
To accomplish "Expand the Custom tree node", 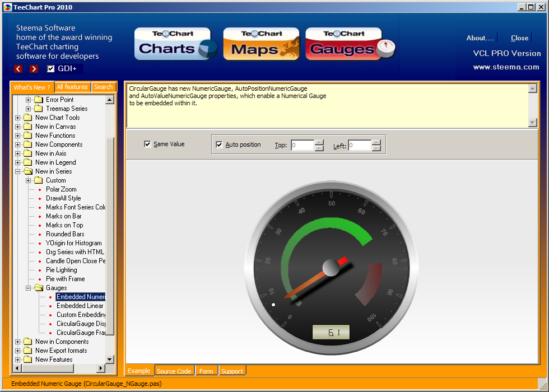I will [x=29, y=180].
